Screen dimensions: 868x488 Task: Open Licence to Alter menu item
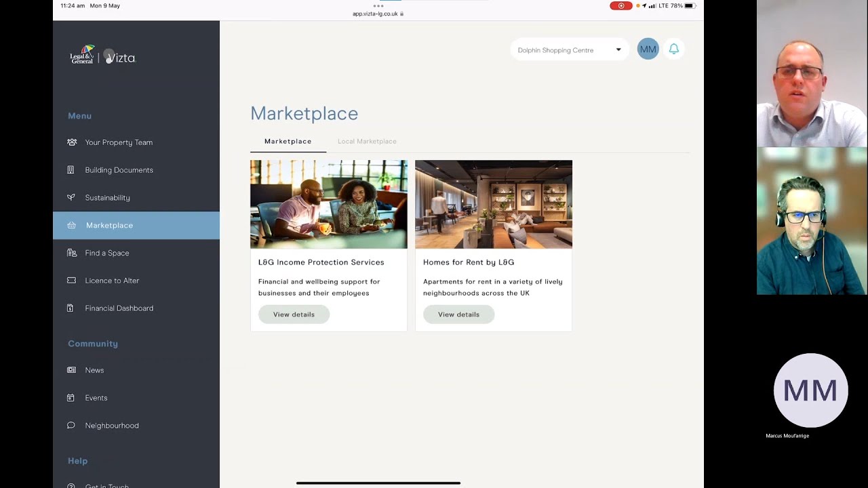136,281
